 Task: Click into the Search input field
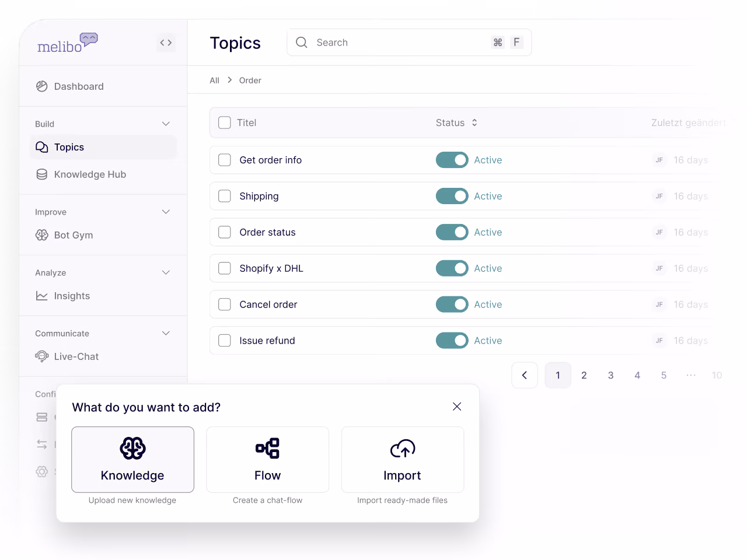409,43
